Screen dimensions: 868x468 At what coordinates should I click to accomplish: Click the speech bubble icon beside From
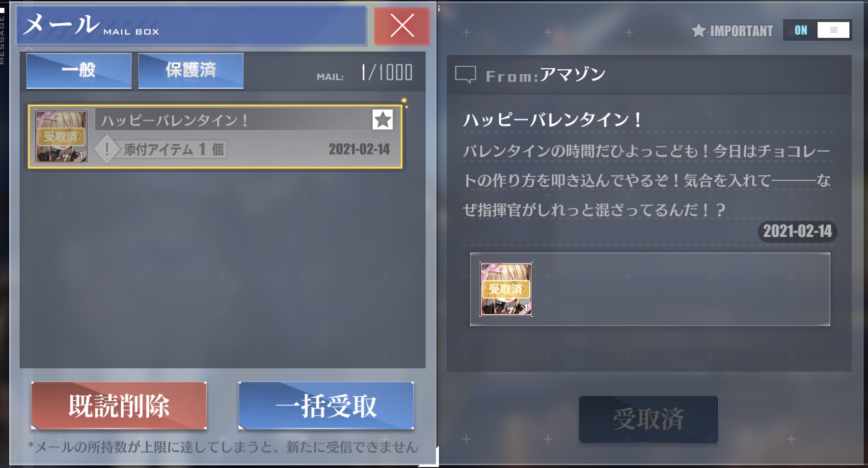(x=465, y=75)
